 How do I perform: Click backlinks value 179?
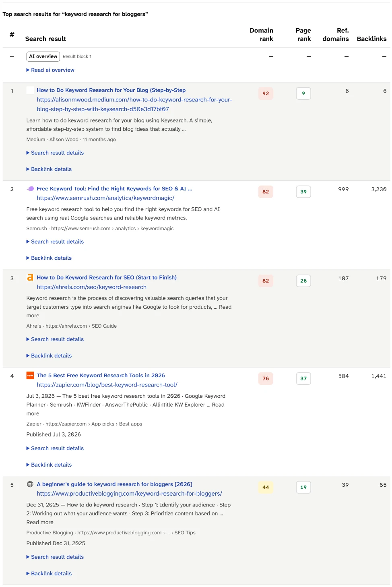381,278
